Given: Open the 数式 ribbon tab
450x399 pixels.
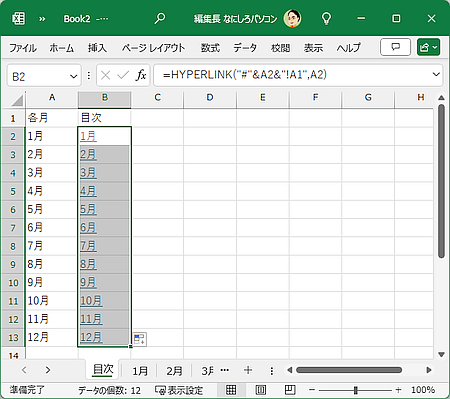Looking at the screenshot, I should tap(210, 48).
